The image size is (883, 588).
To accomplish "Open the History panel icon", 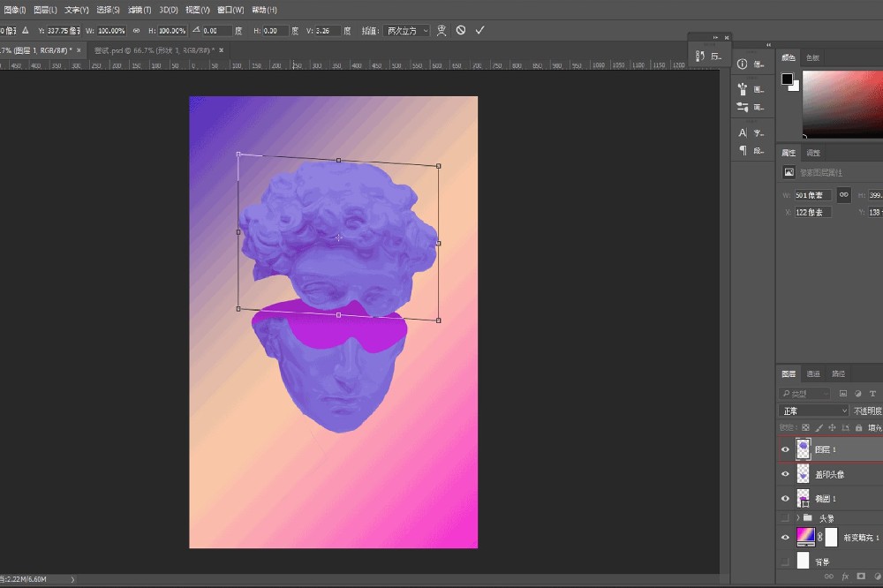I will tap(701, 56).
